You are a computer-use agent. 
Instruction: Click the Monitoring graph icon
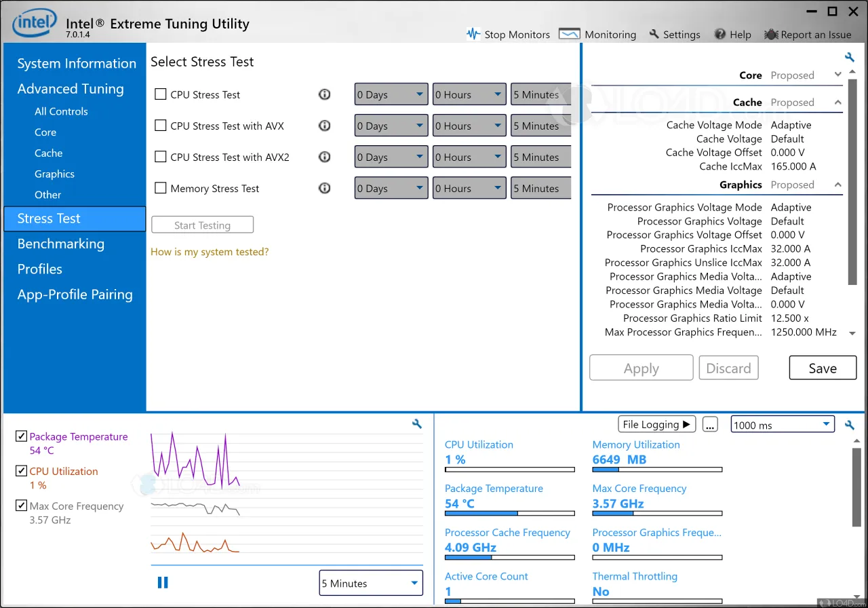coord(569,34)
